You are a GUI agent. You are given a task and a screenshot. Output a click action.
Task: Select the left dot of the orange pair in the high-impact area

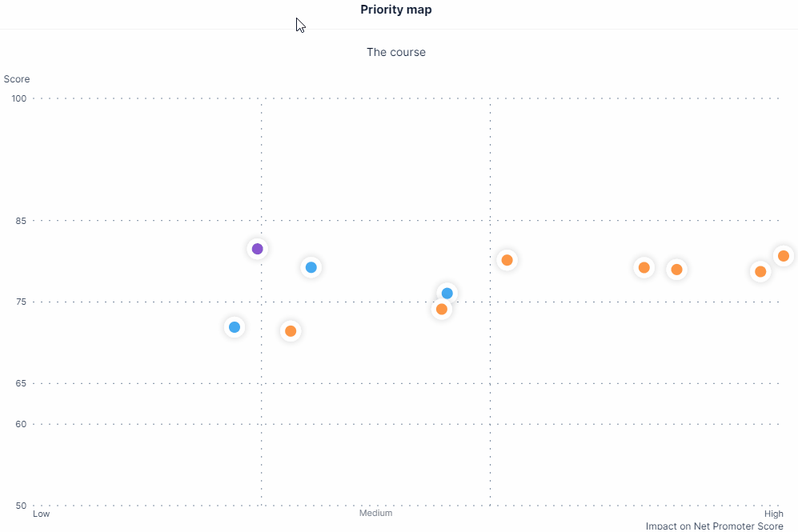point(644,267)
